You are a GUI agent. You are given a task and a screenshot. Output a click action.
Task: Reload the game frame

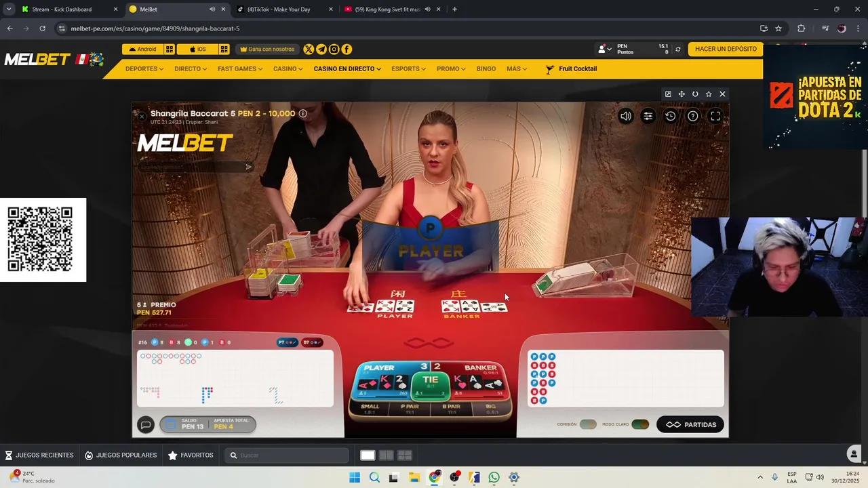[x=695, y=94]
